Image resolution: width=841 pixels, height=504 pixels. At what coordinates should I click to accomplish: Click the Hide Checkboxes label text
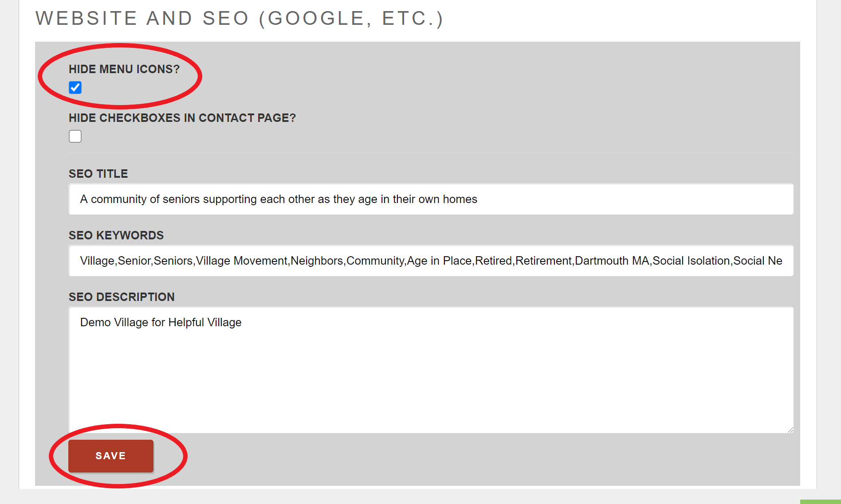[x=182, y=118]
